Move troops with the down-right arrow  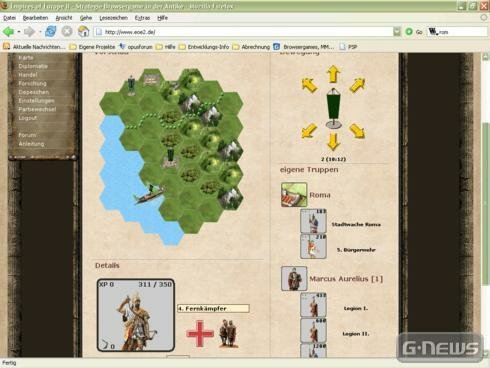point(357,130)
